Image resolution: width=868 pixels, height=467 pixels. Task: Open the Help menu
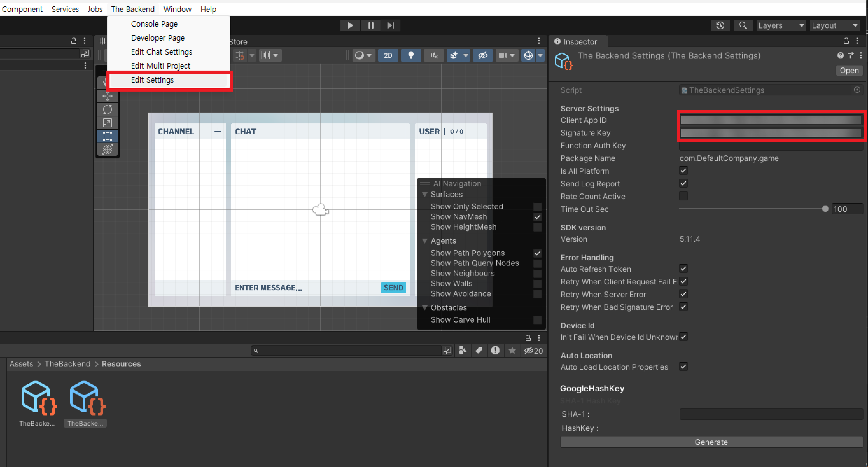click(x=208, y=9)
